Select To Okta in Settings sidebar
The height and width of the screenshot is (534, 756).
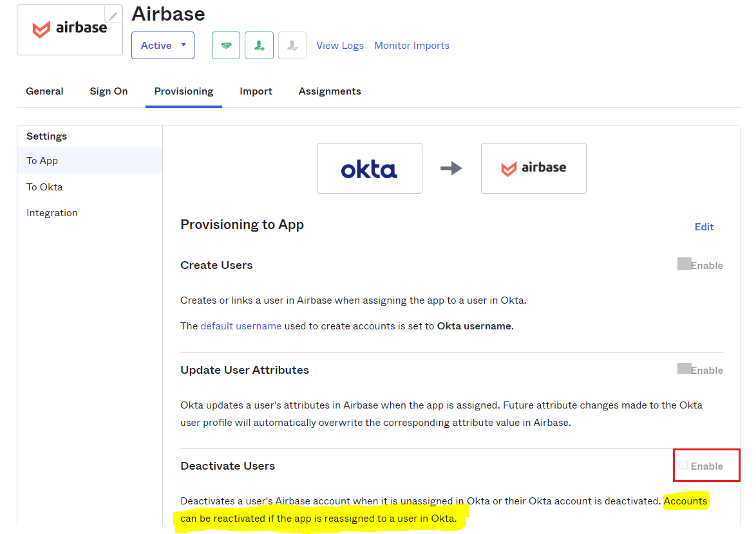44,187
